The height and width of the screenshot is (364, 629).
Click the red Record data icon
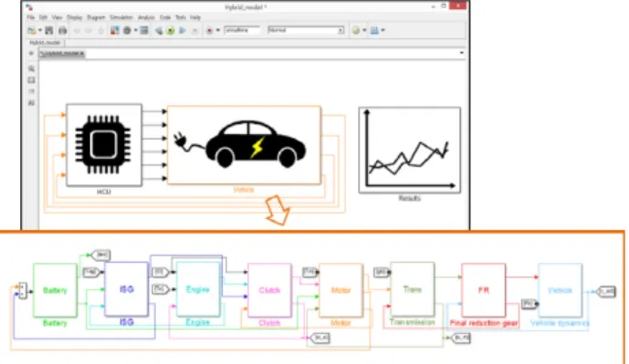tap(209, 30)
